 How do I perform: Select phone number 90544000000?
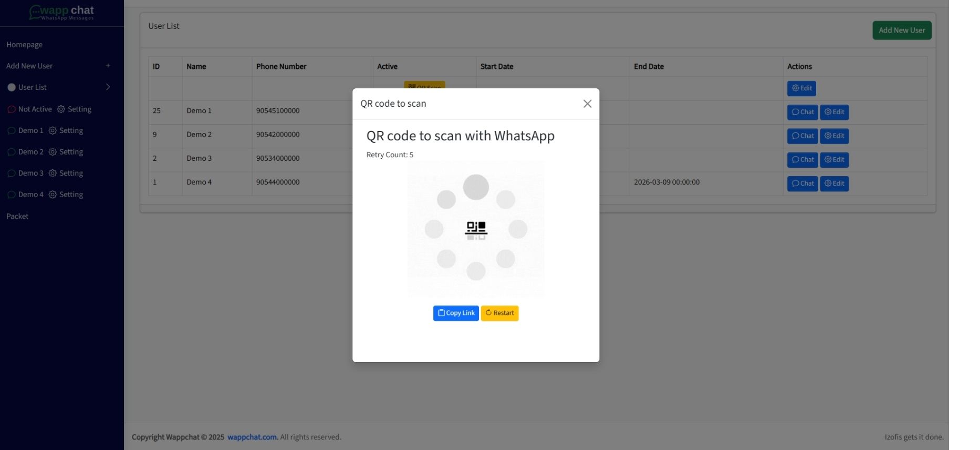tap(278, 182)
